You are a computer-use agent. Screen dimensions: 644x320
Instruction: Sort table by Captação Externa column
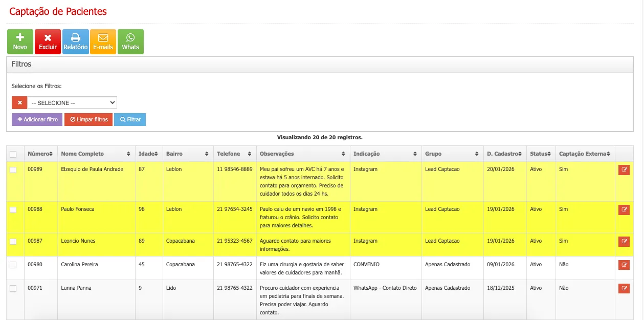tap(585, 154)
